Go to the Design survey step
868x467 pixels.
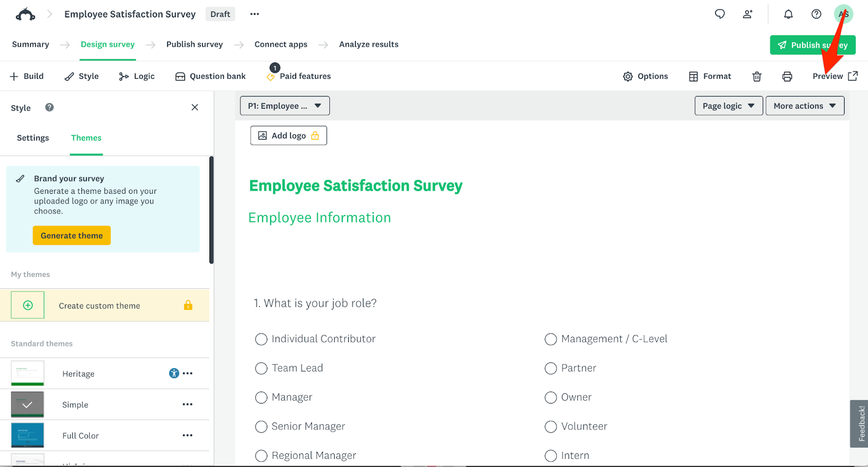click(x=107, y=45)
